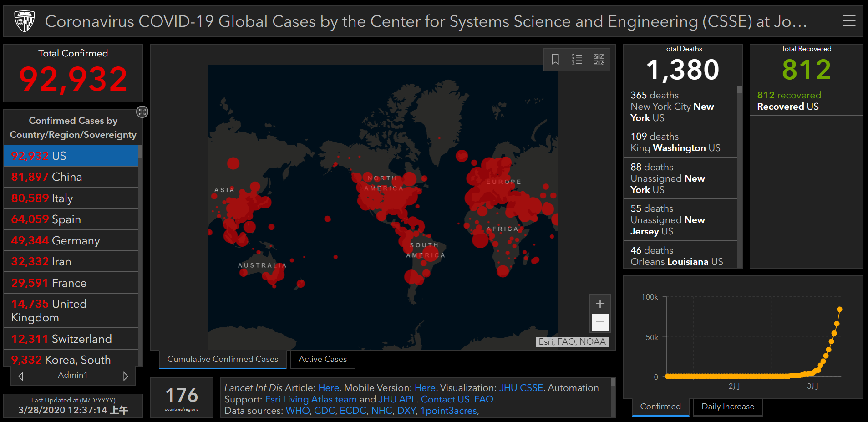Zoom in on the map with plus button
Screen dimensions: 868x422
coord(600,304)
